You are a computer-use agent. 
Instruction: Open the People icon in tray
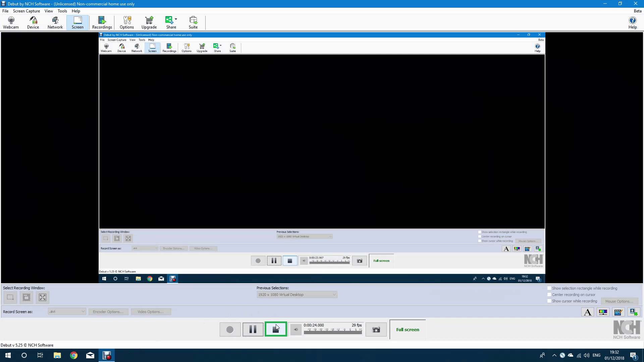point(542,355)
